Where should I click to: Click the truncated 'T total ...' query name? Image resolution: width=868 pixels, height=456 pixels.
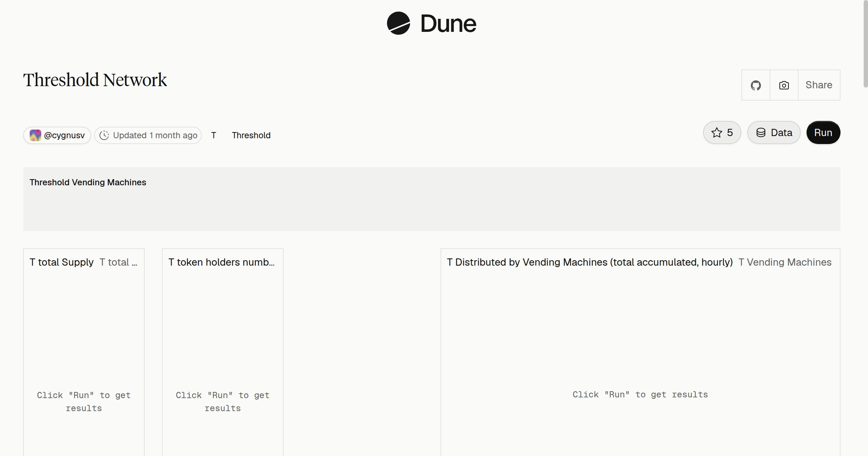coord(118,262)
